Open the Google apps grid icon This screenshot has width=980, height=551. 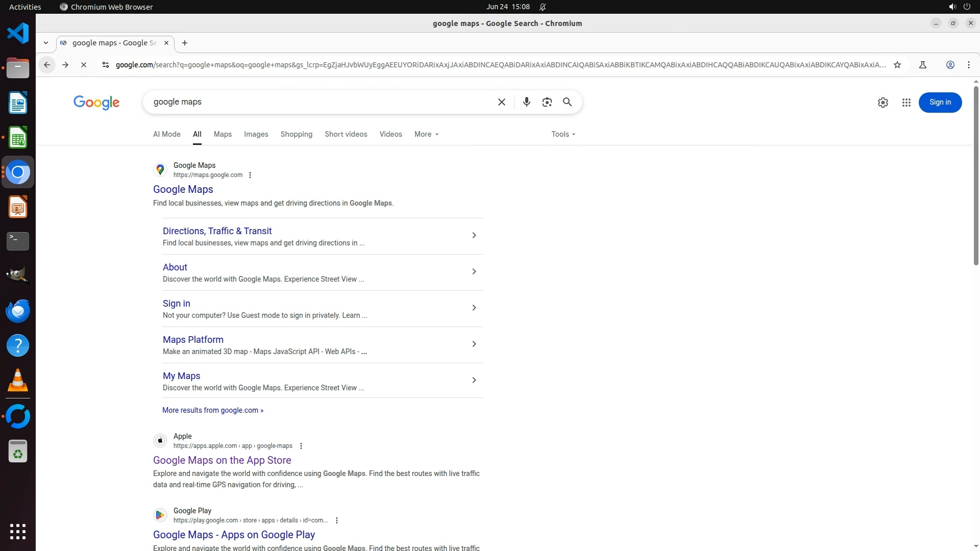[x=906, y=103]
